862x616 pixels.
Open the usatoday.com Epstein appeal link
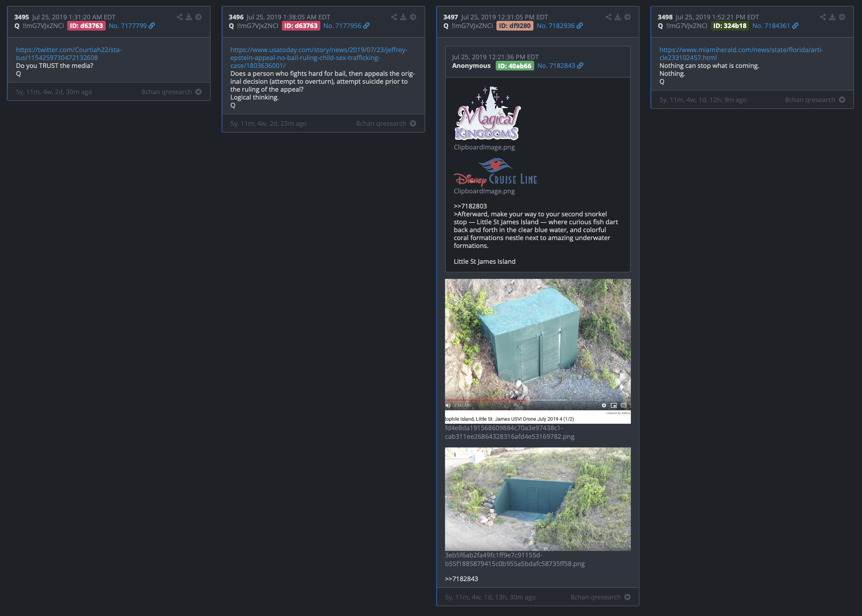coord(319,58)
